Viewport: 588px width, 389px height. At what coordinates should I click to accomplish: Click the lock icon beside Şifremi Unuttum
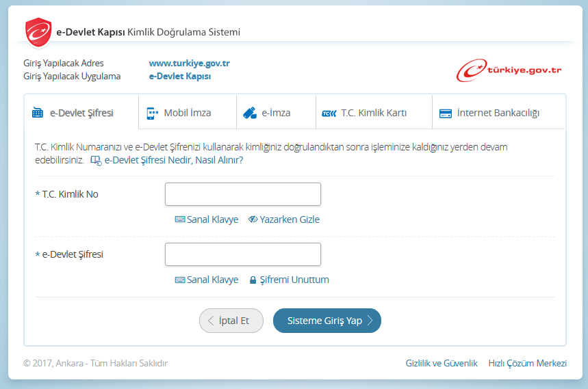pos(253,280)
